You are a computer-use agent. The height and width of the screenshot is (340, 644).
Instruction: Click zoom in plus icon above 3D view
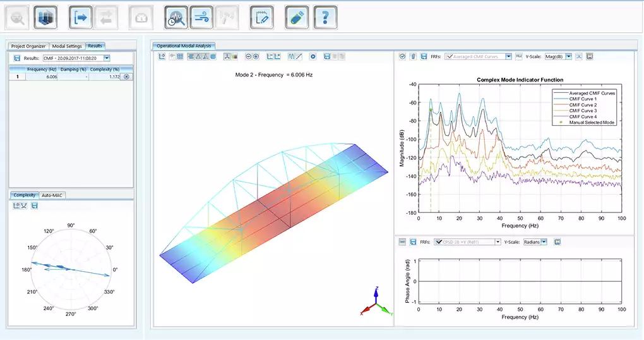(256, 57)
